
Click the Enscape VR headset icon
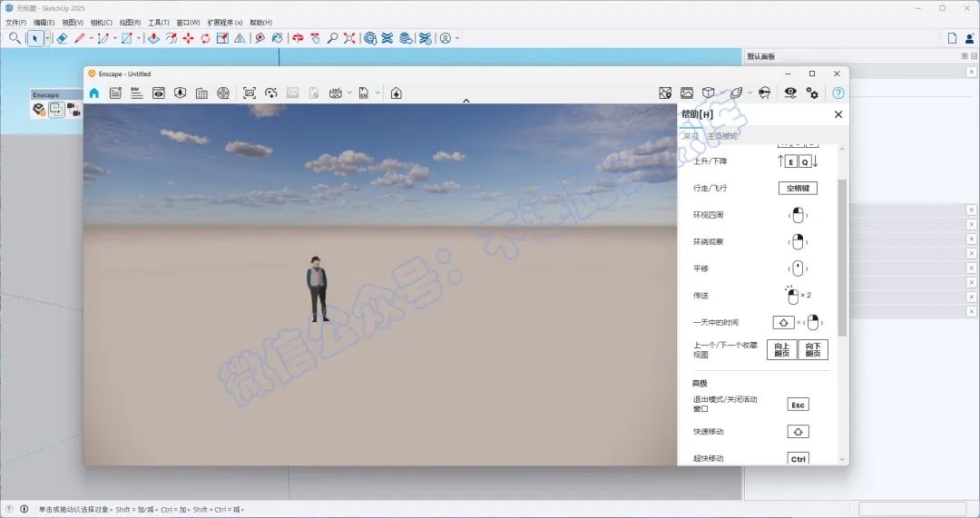[x=764, y=93]
